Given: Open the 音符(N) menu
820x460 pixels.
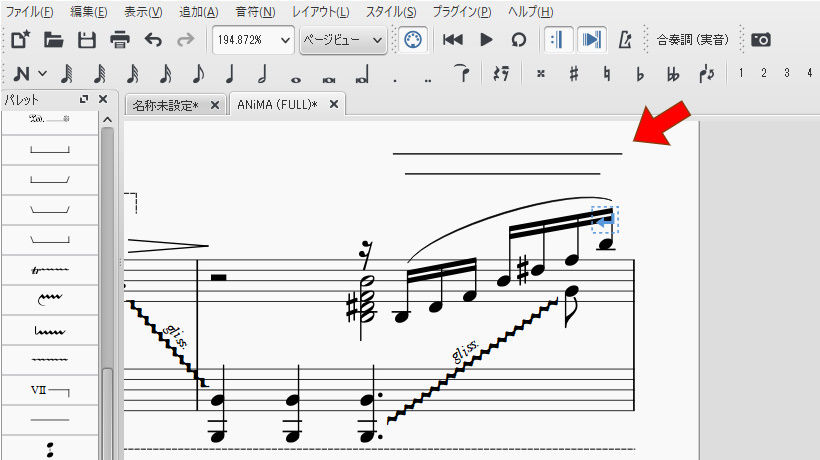Looking at the screenshot, I should tap(255, 12).
